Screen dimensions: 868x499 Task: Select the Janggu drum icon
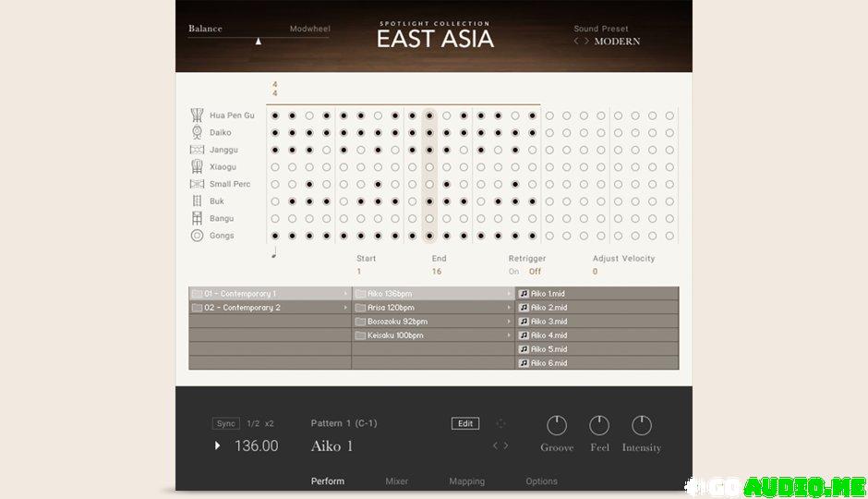point(197,150)
